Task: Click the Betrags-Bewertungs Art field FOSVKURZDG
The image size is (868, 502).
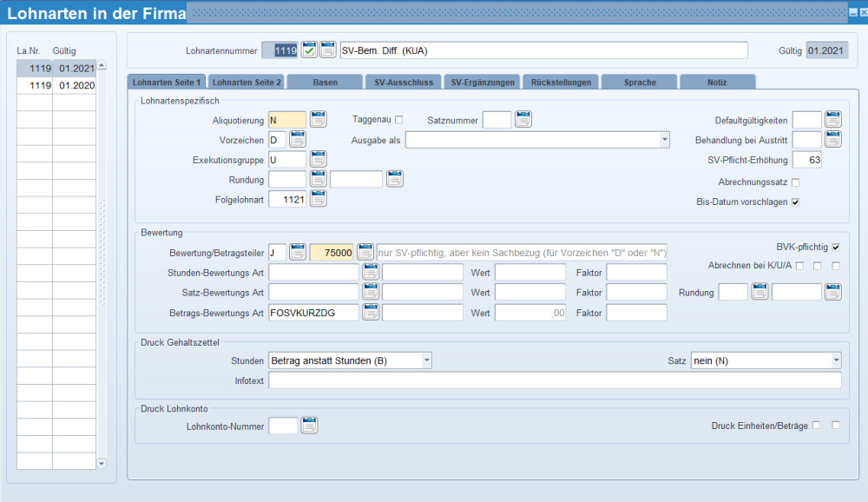Action: 313,313
